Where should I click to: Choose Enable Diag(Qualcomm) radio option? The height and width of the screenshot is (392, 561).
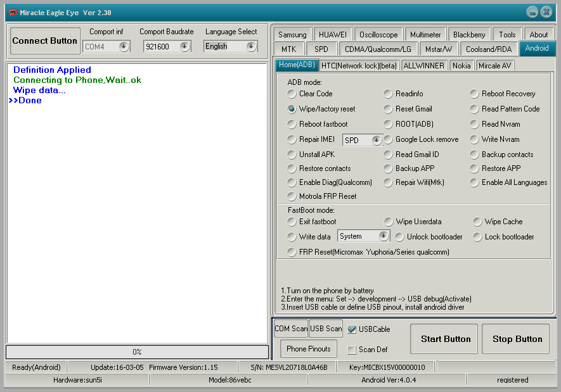click(x=330, y=182)
